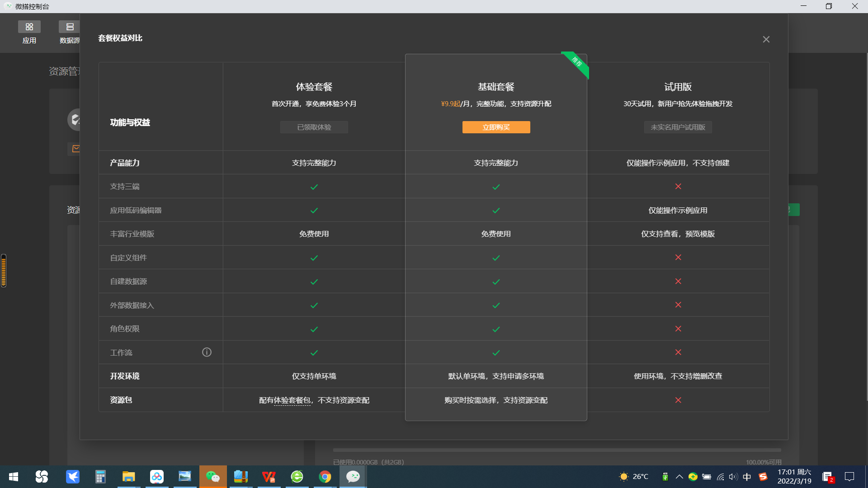Viewport: 868px width, 488px height.
Task: Expand the hidden system tray icons
Action: (x=679, y=477)
